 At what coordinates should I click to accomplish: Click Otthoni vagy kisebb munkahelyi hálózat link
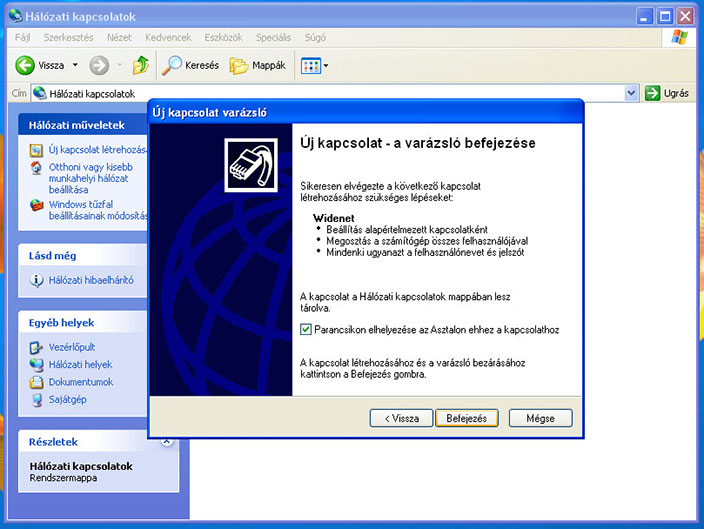(x=90, y=178)
